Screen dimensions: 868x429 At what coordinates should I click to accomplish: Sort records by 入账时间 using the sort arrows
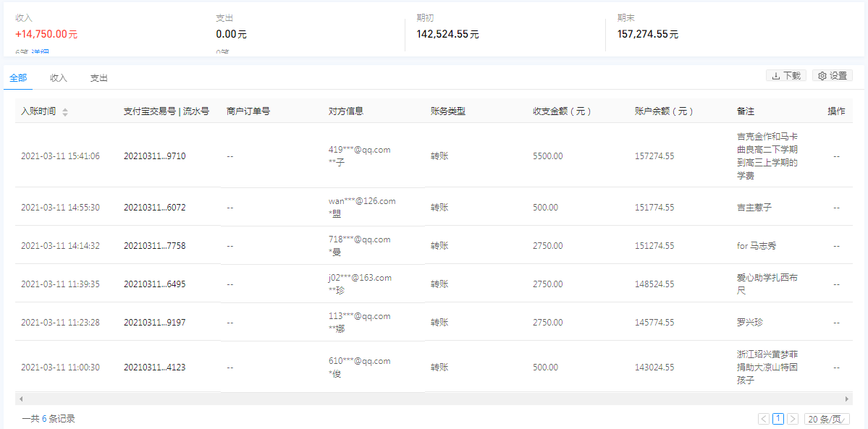(x=65, y=112)
